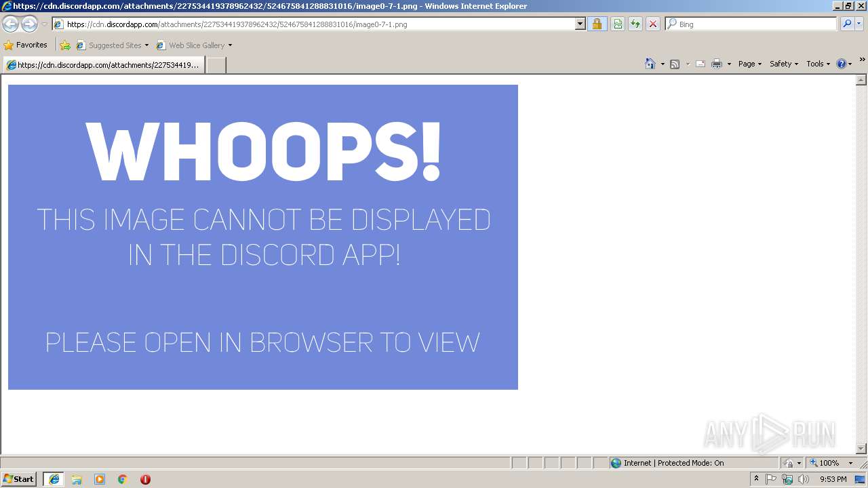Click the Back navigation arrow
This screenshot has height=488, width=868.
click(x=10, y=24)
